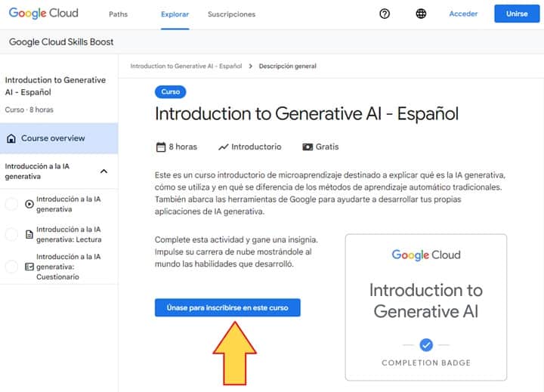
Task: Click the Unirse button
Action: (517, 14)
